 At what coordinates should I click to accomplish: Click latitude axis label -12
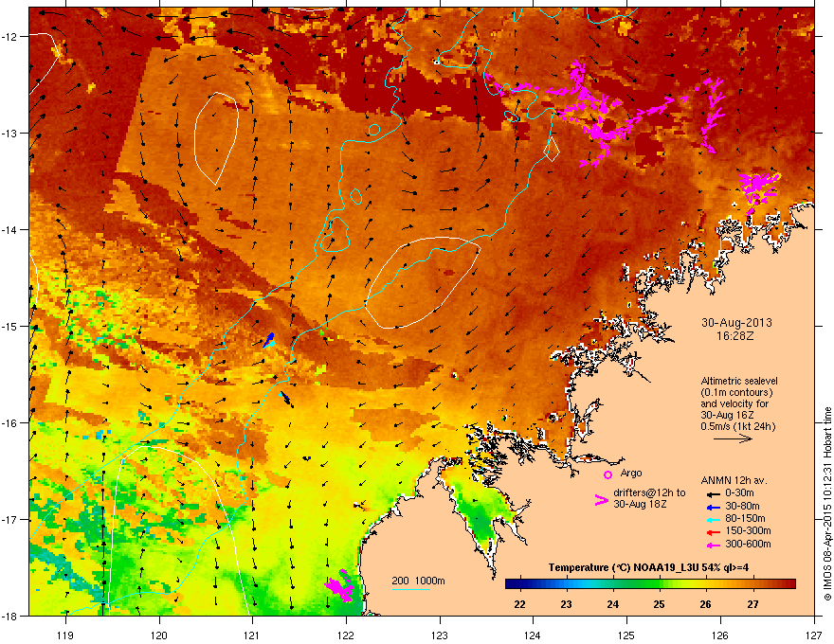pos(9,37)
